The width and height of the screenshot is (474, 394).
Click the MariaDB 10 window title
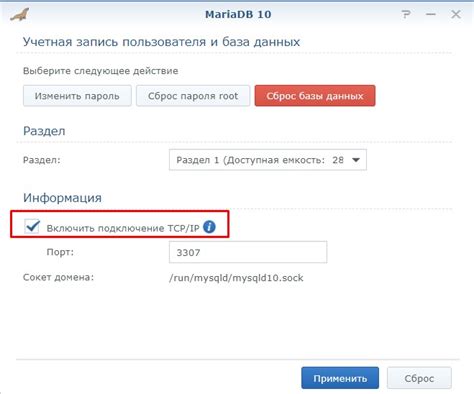coord(238,14)
